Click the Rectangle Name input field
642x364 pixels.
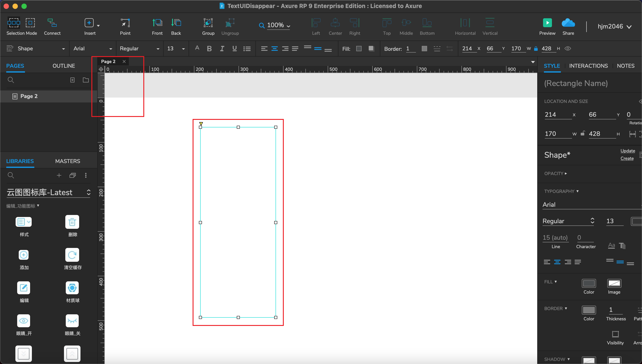tap(576, 83)
